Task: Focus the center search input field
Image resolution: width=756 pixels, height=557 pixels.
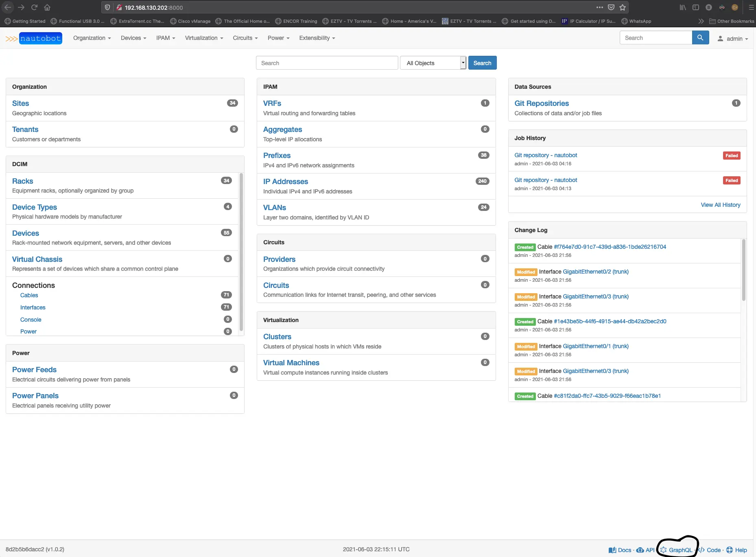Action: [x=327, y=63]
